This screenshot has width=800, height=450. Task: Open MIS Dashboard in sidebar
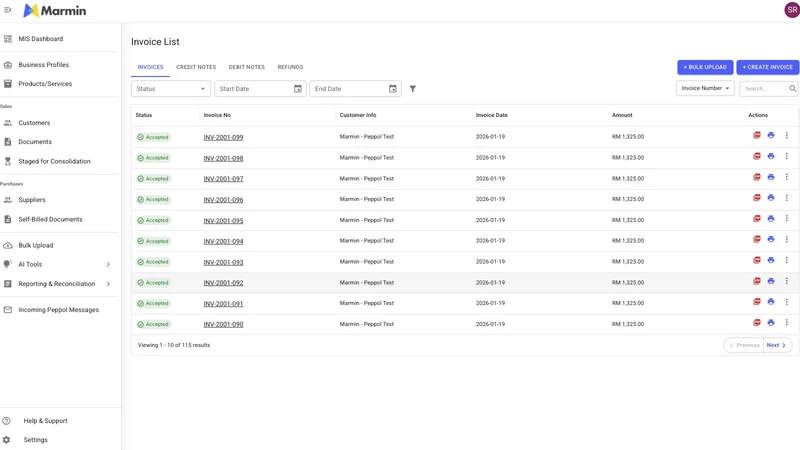click(x=41, y=39)
